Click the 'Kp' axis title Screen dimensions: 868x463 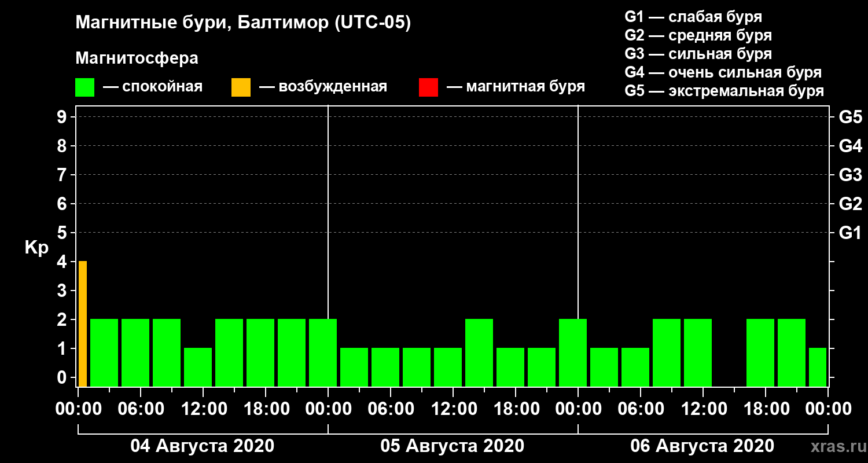(36, 248)
